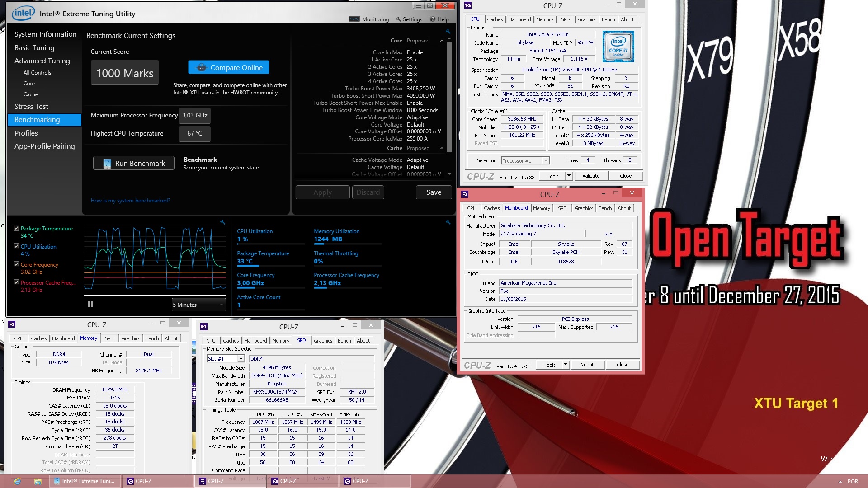Click '2125.1 MHz' NB Frequency value

(149, 371)
